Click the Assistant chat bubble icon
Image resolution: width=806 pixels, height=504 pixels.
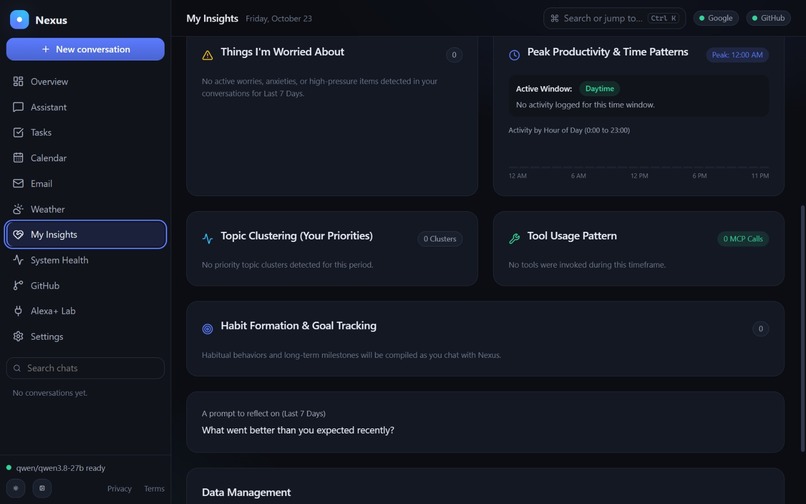[x=18, y=107]
